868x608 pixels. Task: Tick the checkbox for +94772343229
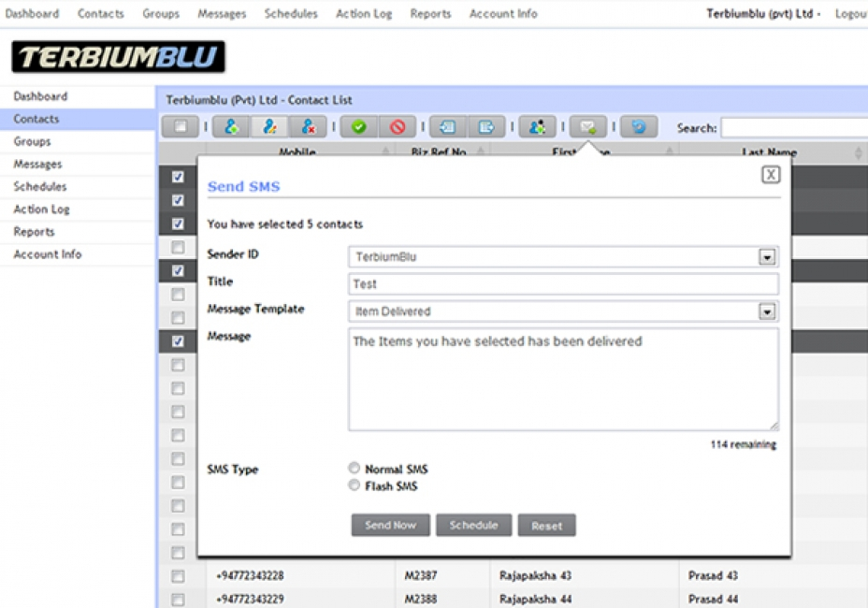click(x=178, y=600)
